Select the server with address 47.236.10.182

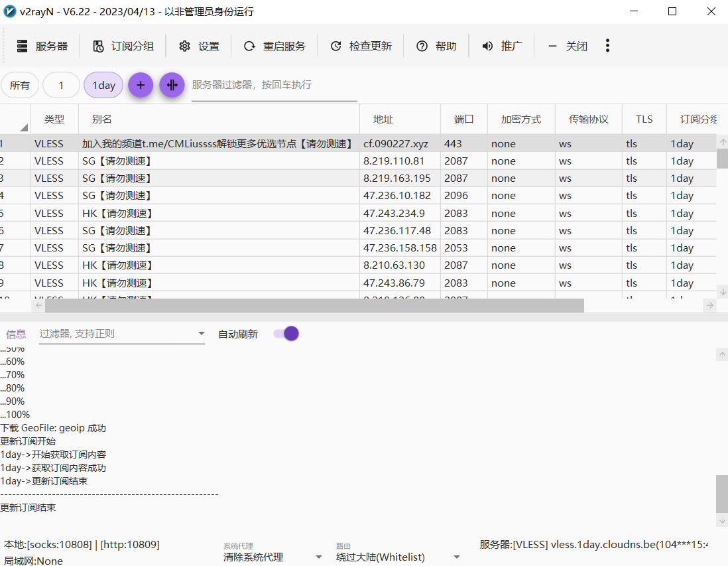[358, 196]
